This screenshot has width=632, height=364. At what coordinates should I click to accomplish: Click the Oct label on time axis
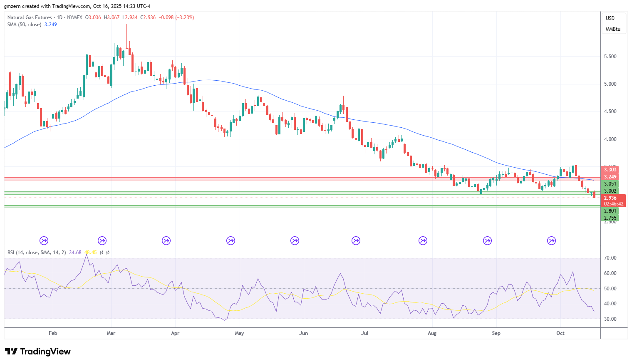[560, 333]
